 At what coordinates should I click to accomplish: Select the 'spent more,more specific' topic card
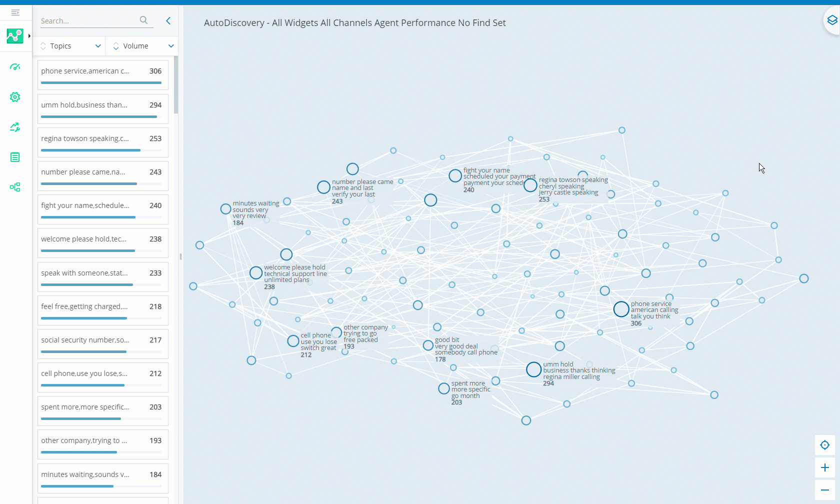(103, 411)
